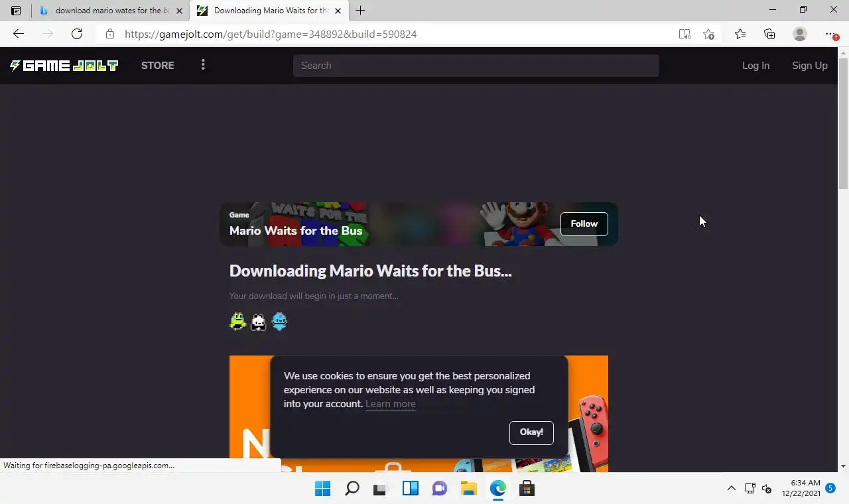Viewport: 849px width, 504px height.
Task: Add this page to favorites star icon
Action: [708, 34]
